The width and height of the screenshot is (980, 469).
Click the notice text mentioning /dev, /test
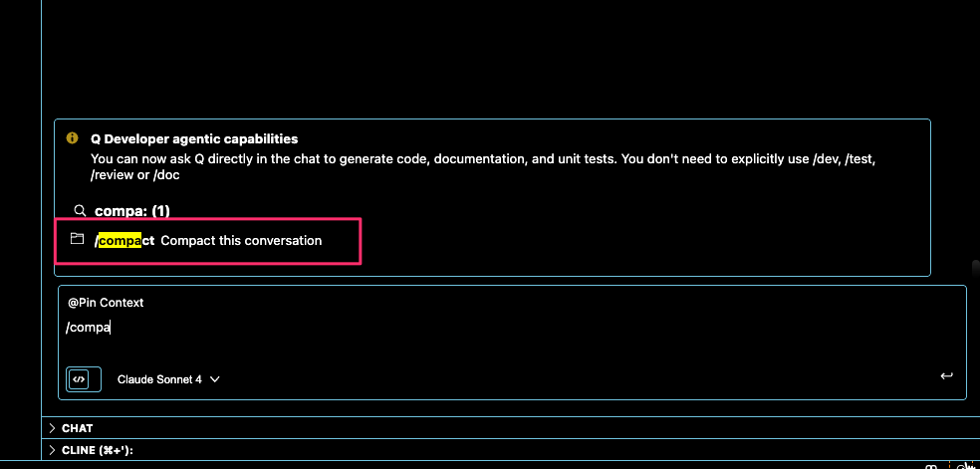coord(482,166)
